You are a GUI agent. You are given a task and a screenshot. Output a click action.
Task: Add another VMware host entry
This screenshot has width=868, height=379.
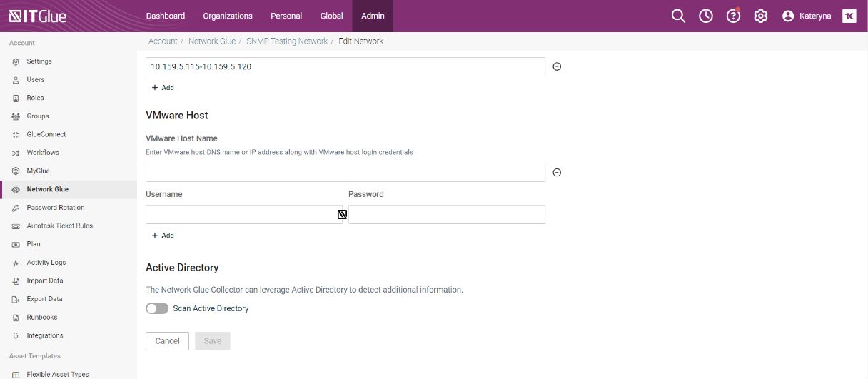point(163,236)
